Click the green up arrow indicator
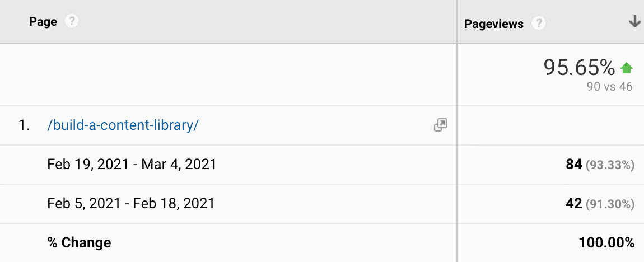Screen dimensions: 644x262 coord(627,69)
